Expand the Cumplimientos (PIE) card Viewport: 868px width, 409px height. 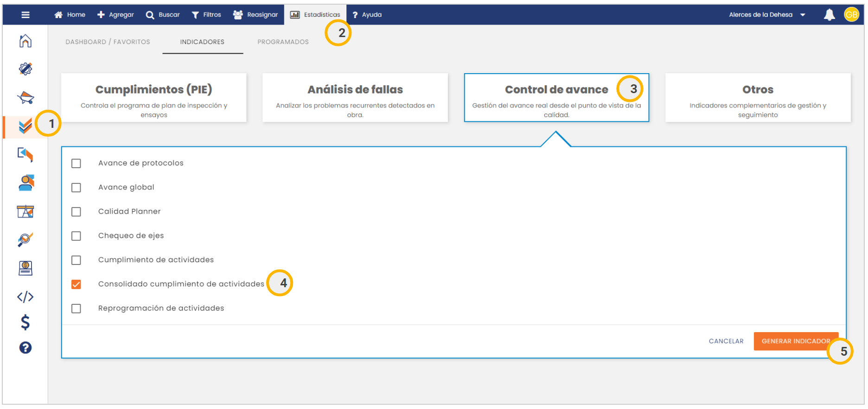click(154, 98)
